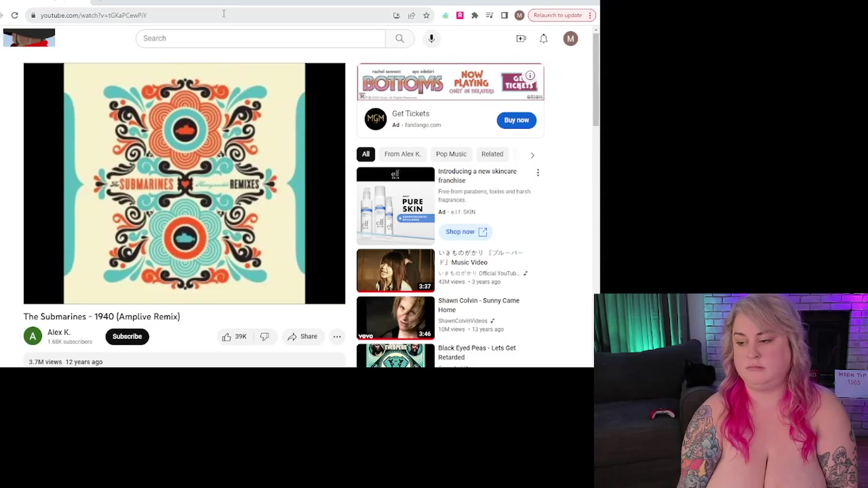Search with voice using microphone icon
Viewport: 868px width, 488px height.
(x=432, y=38)
